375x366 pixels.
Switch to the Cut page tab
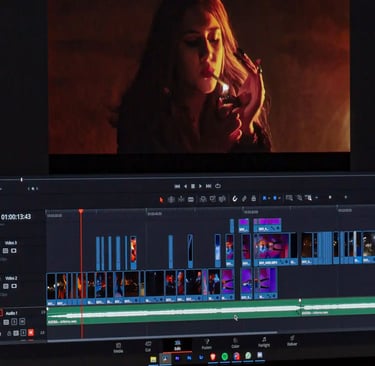coord(148,347)
